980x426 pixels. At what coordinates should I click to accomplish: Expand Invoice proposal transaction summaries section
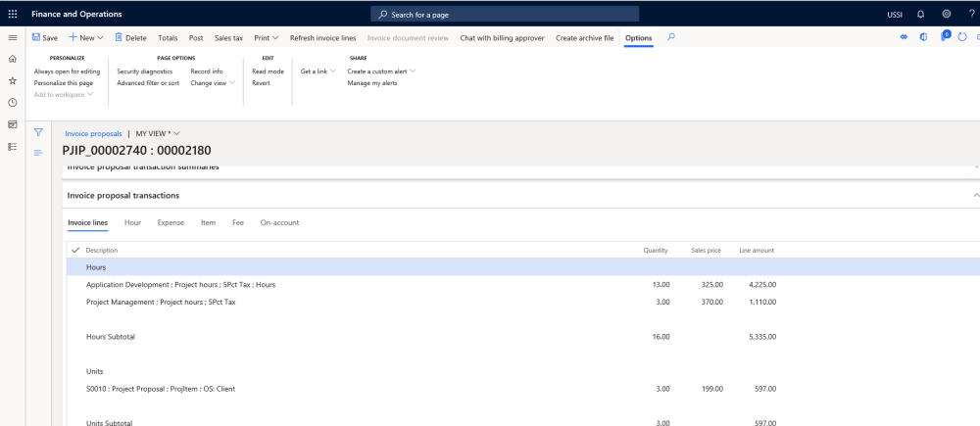point(977,166)
